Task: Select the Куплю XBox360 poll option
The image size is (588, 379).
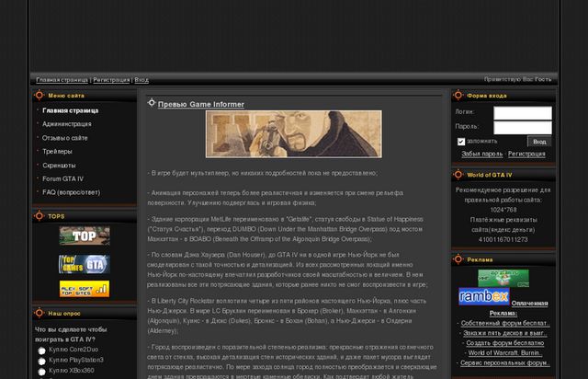Action: pyautogui.click(x=41, y=372)
